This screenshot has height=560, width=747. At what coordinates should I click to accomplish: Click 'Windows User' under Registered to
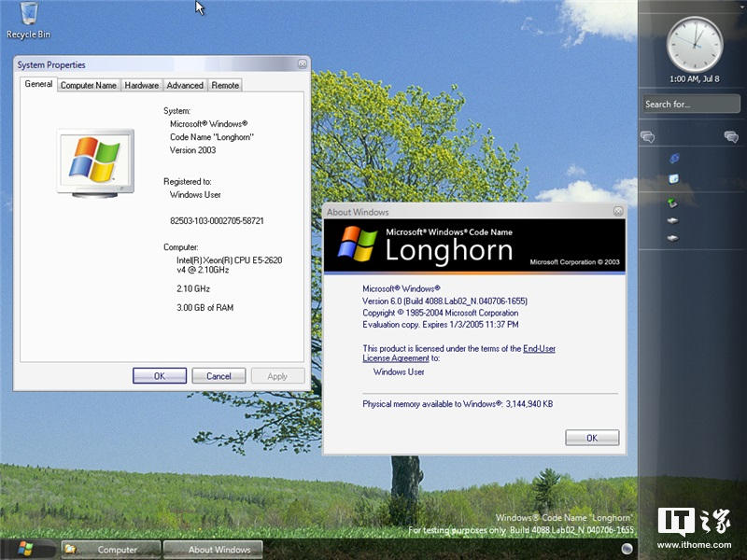195,195
